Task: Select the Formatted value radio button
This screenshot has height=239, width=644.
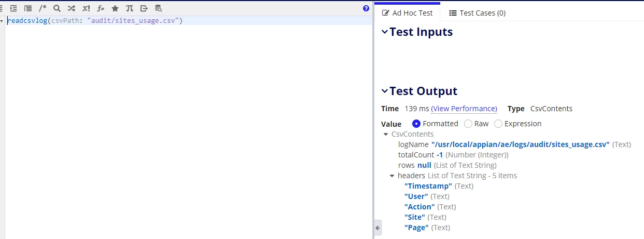Action: point(416,124)
